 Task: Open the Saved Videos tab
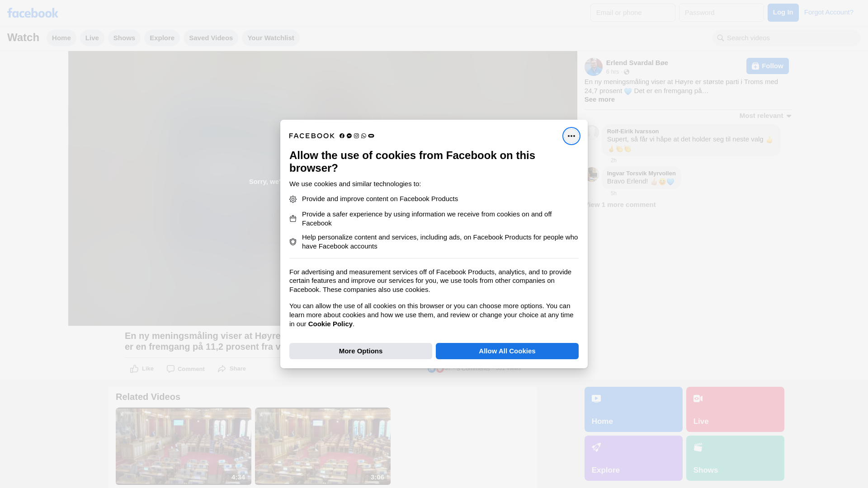pyautogui.click(x=211, y=38)
